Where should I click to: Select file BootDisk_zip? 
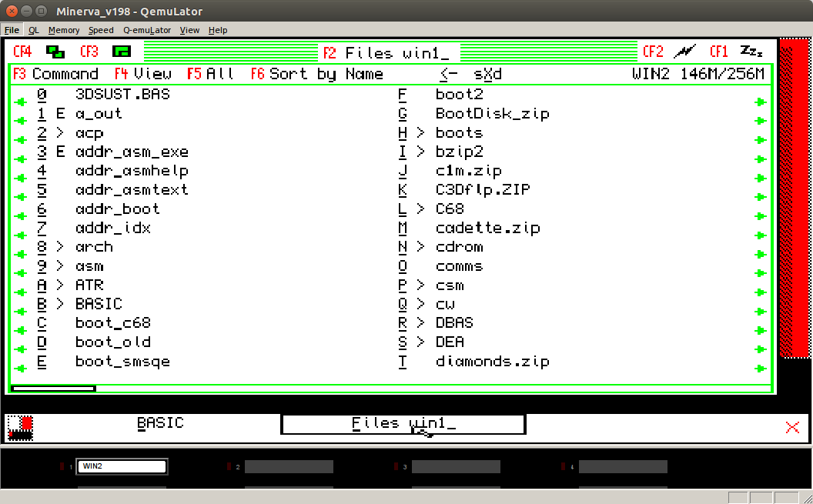[492, 113]
